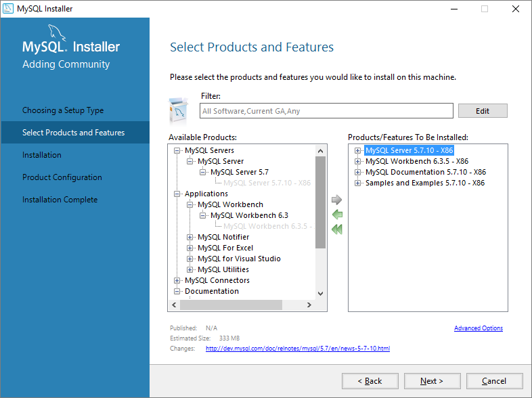
Task: Click scroll right arrow in Available Products
Action: [309, 305]
